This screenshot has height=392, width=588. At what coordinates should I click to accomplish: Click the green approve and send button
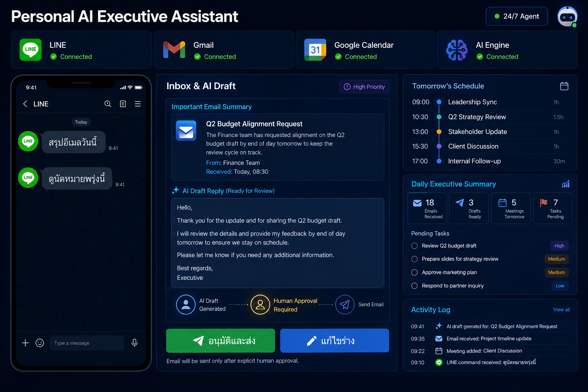(x=220, y=340)
